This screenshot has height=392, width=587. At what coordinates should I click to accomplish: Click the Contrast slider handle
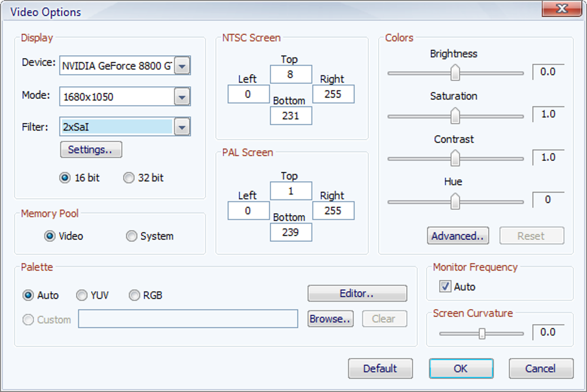[455, 158]
